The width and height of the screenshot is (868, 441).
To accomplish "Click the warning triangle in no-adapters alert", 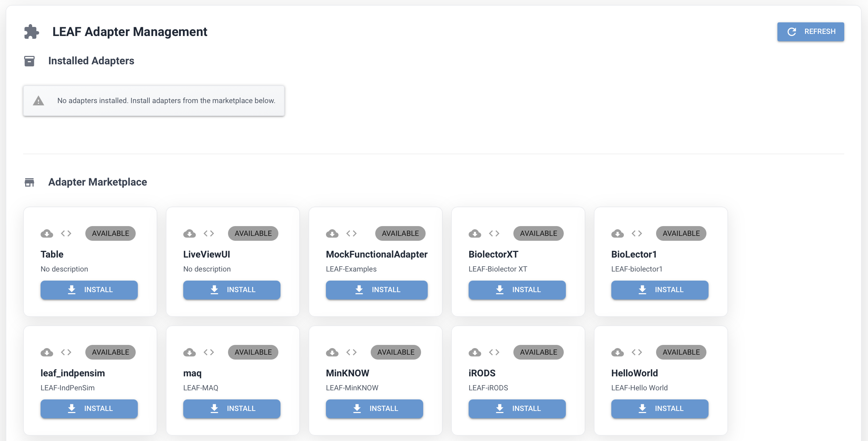I will click(38, 101).
